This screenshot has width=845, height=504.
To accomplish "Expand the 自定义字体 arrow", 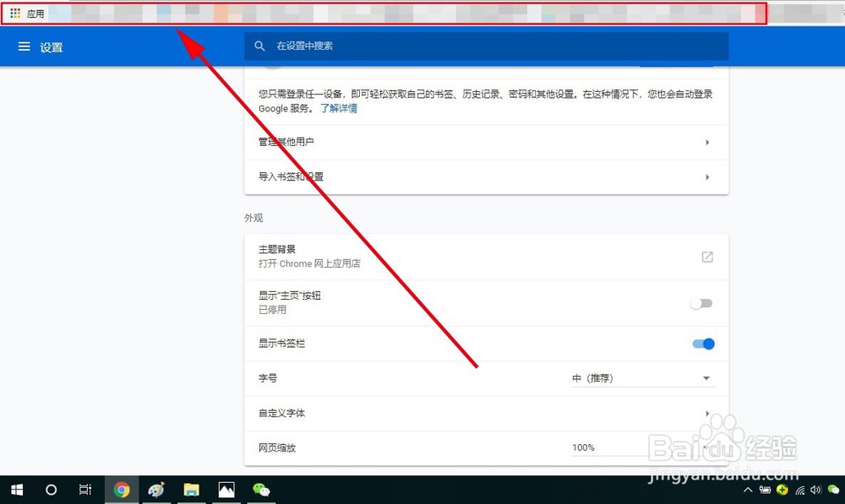I will 707,413.
